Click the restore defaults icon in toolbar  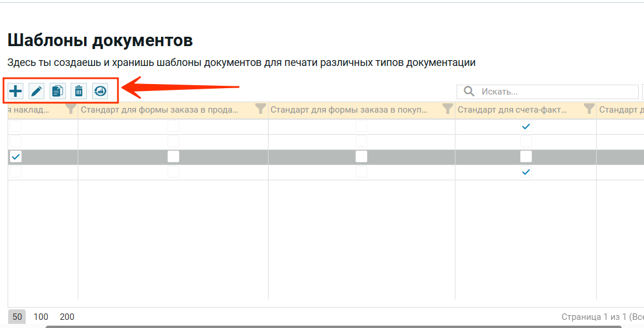pos(100,90)
